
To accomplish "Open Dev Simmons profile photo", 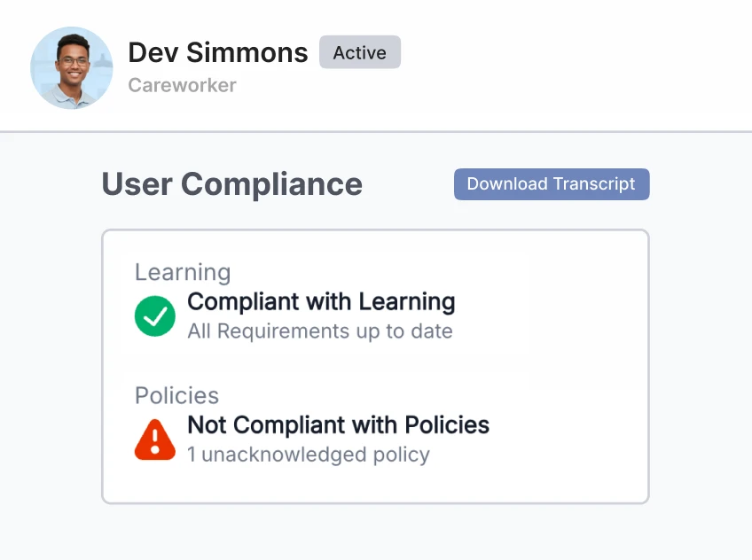I will click(72, 67).
